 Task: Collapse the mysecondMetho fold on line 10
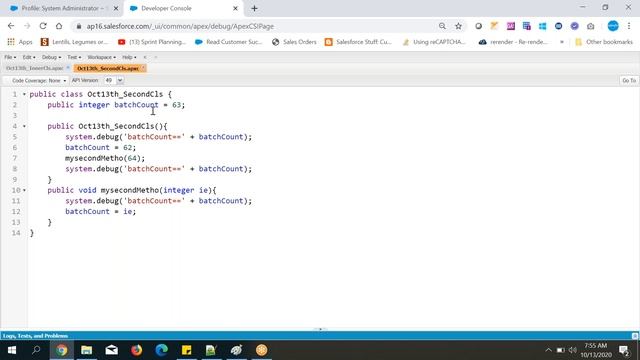pyautogui.click(x=24, y=190)
